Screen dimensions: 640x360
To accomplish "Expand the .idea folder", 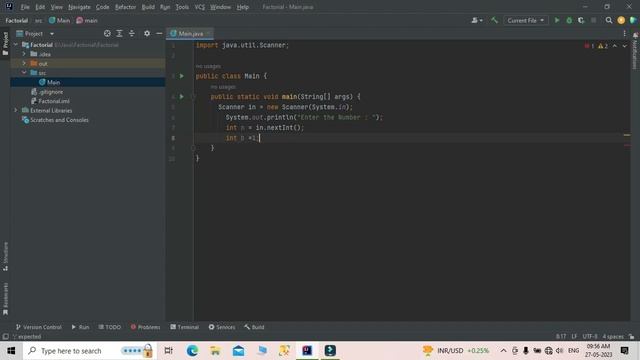I will coord(24,54).
